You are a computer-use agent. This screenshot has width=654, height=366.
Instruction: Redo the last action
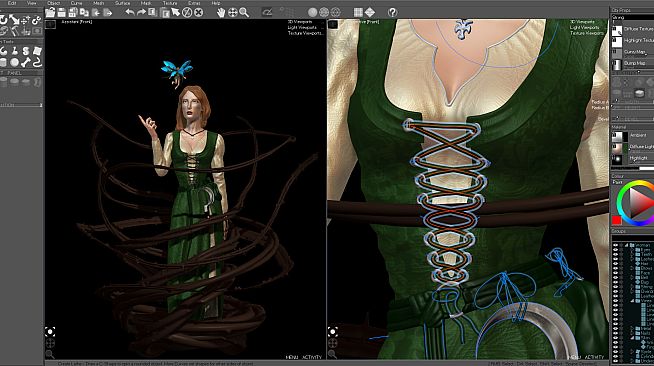coord(141,12)
